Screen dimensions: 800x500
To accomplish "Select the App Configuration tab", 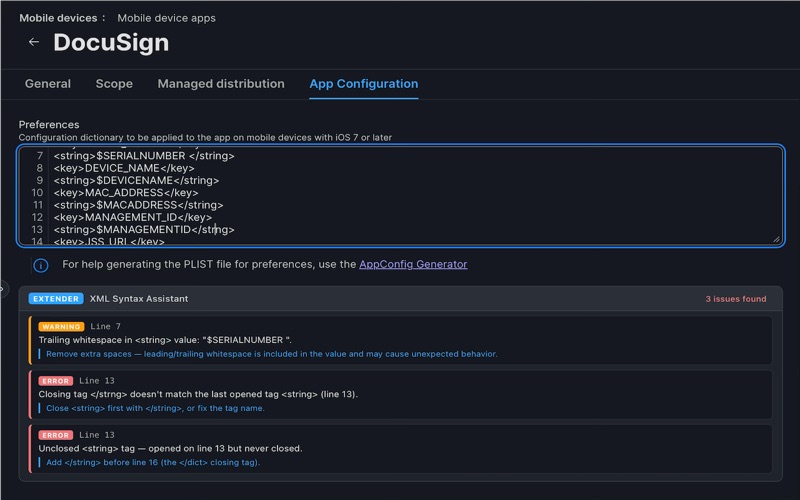I will 364,84.
